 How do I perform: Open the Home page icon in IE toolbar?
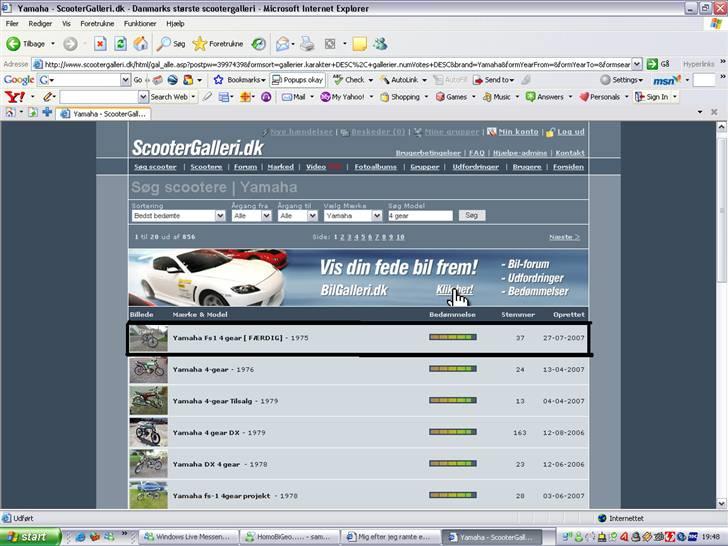coord(140,44)
